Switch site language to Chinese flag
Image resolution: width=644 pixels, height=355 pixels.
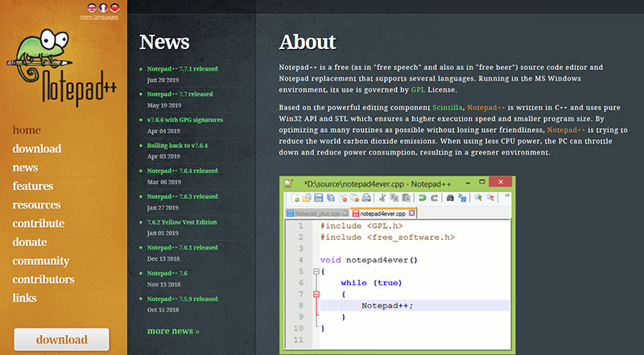coord(115,7)
